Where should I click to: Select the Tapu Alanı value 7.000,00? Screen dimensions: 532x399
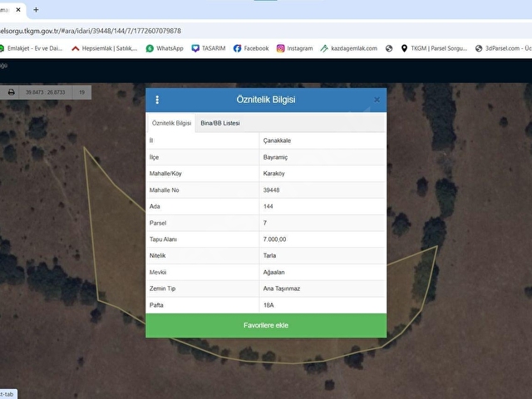274,239
